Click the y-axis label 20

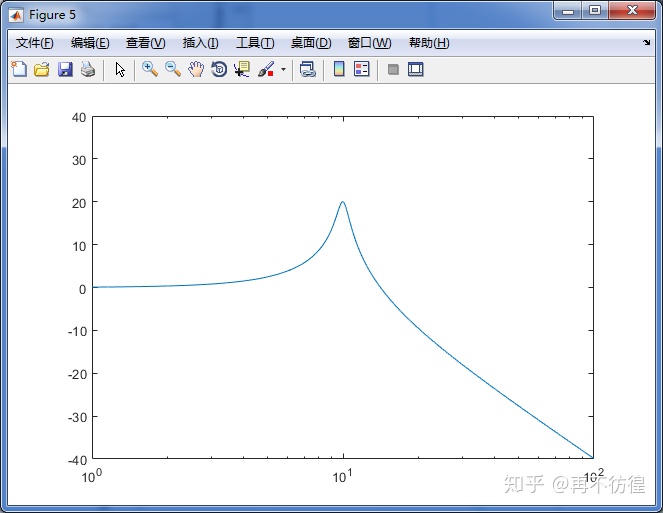click(79, 203)
